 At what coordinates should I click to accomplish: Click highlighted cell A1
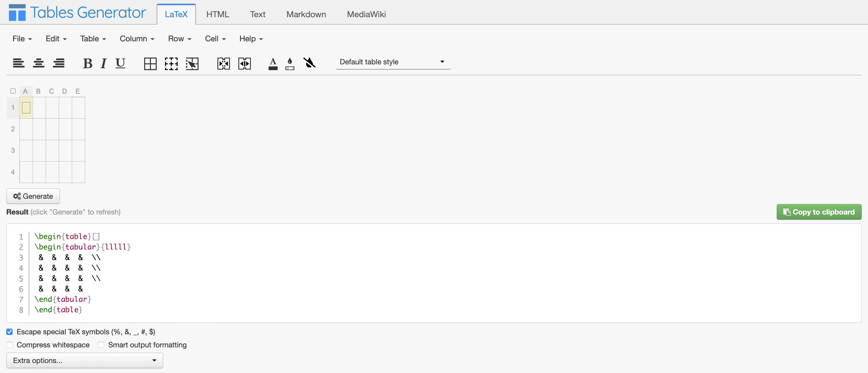click(x=26, y=108)
